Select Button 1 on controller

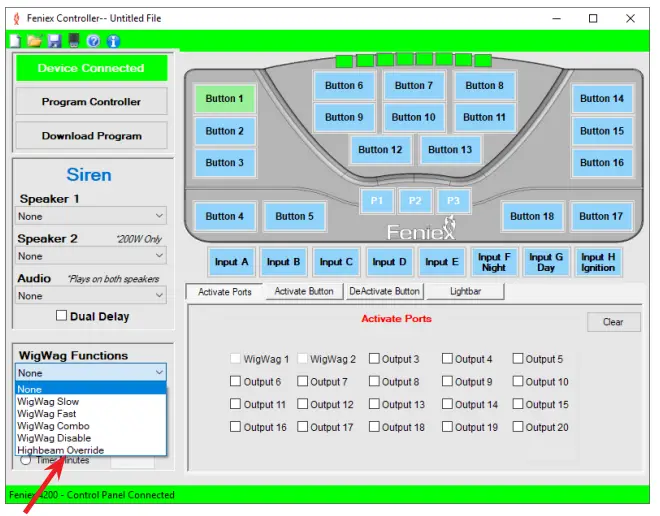[x=225, y=98]
